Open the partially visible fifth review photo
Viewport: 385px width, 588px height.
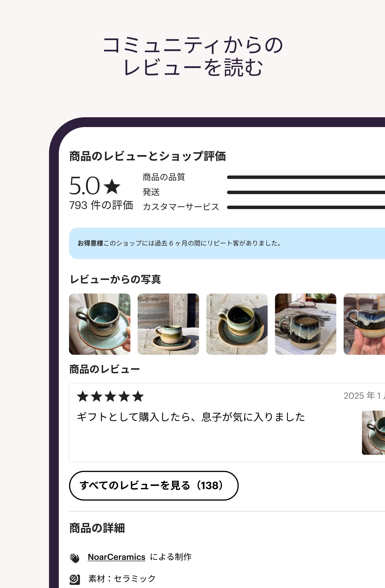coord(364,324)
